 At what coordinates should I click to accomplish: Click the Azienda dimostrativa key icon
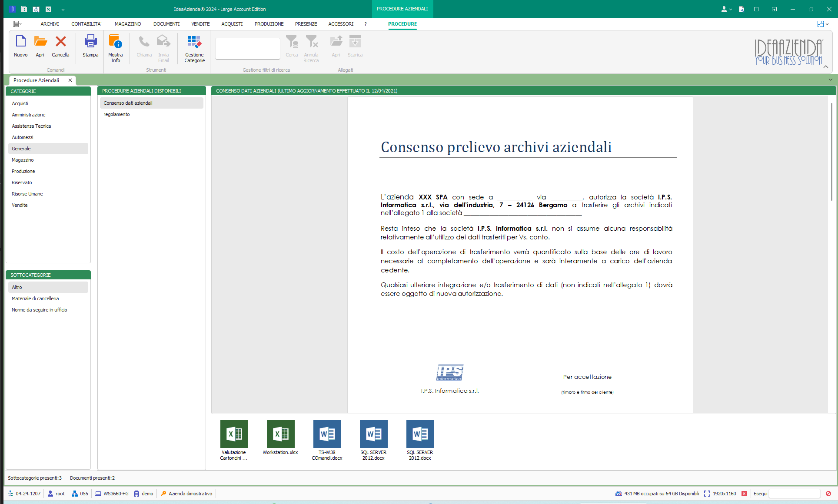tap(163, 494)
